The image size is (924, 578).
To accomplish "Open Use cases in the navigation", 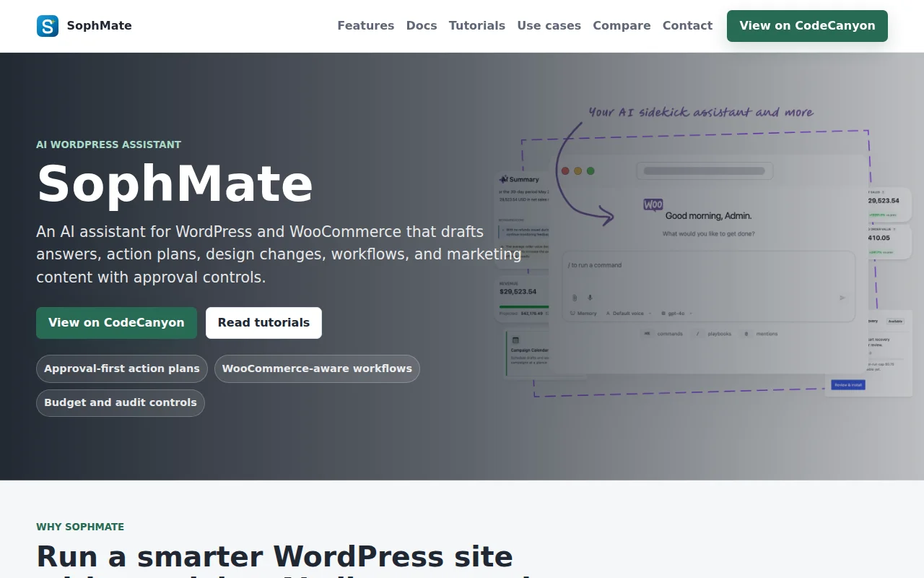I will [x=549, y=26].
